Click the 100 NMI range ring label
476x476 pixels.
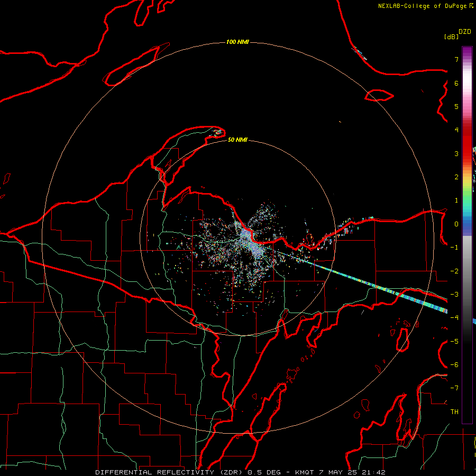click(237, 42)
